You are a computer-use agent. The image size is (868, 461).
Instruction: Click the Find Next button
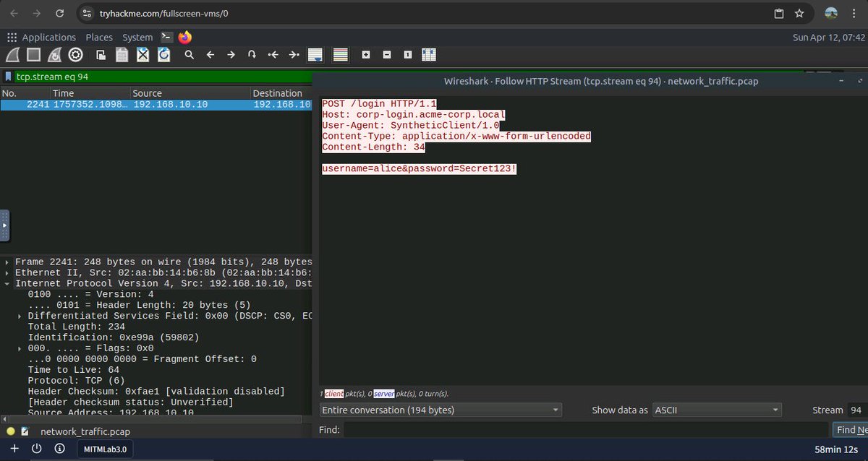(x=851, y=430)
